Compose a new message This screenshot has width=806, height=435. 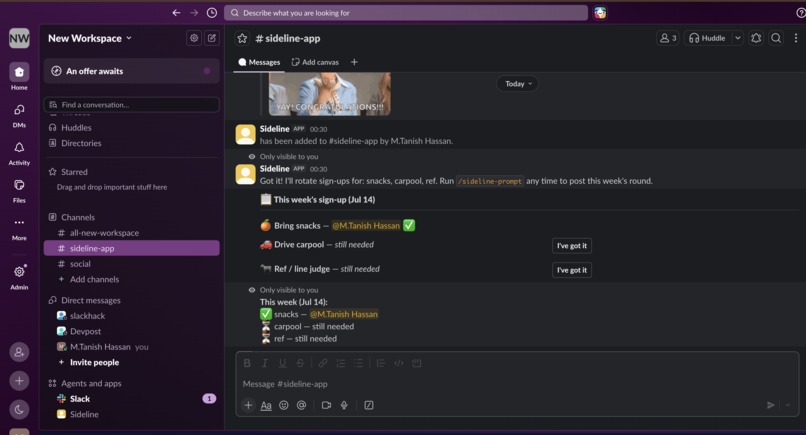pyautogui.click(x=212, y=38)
